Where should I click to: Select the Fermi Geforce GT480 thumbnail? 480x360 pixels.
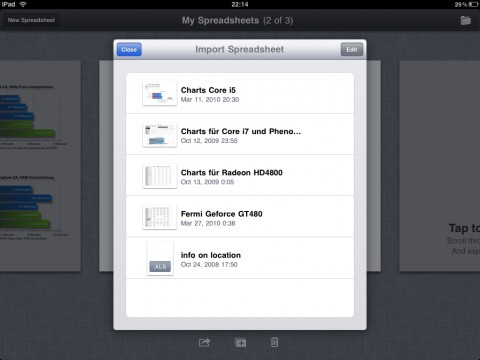pyautogui.click(x=160, y=217)
